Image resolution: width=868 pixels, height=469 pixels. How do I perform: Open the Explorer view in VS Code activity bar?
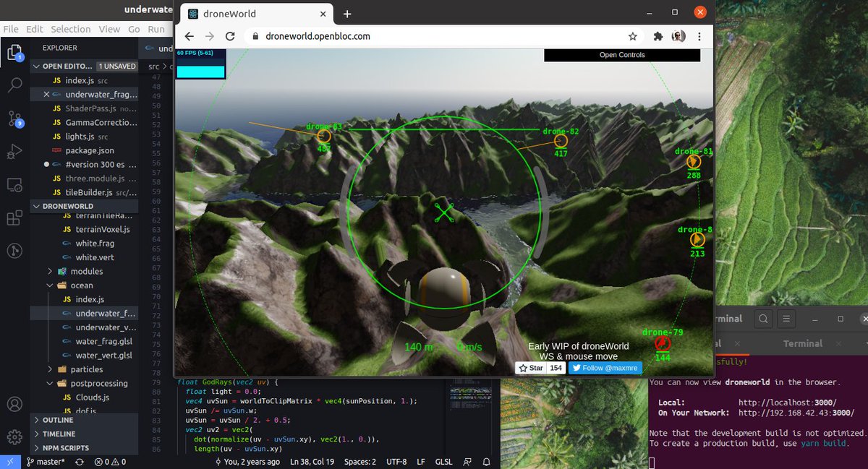(x=14, y=52)
